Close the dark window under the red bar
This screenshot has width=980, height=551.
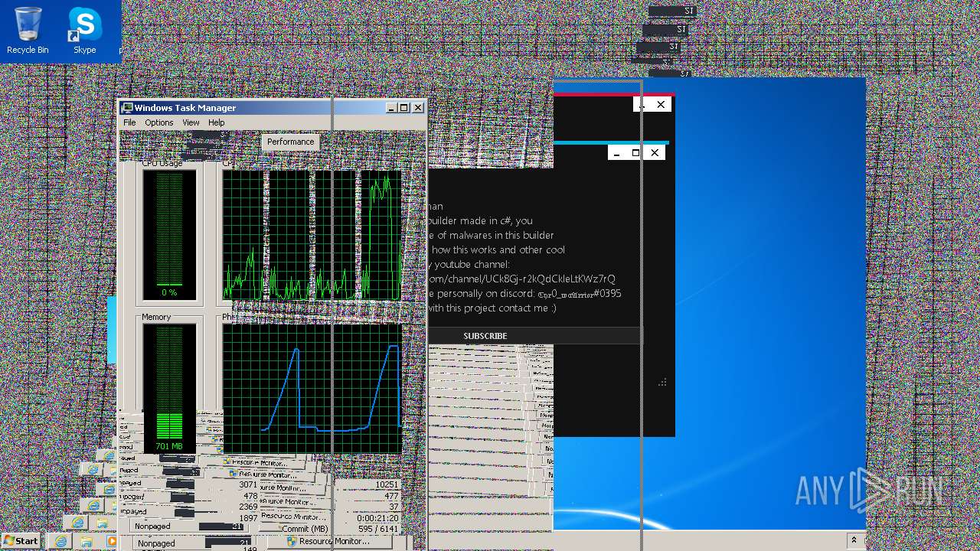coord(661,104)
